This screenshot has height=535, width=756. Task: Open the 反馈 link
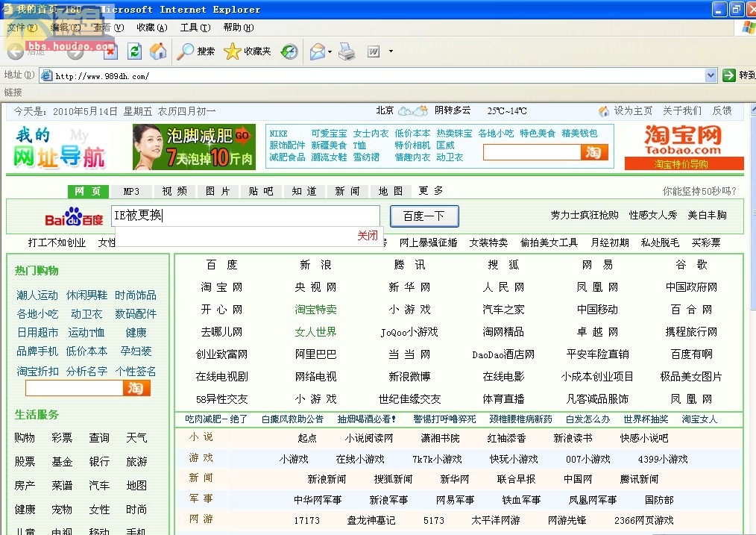click(x=722, y=111)
